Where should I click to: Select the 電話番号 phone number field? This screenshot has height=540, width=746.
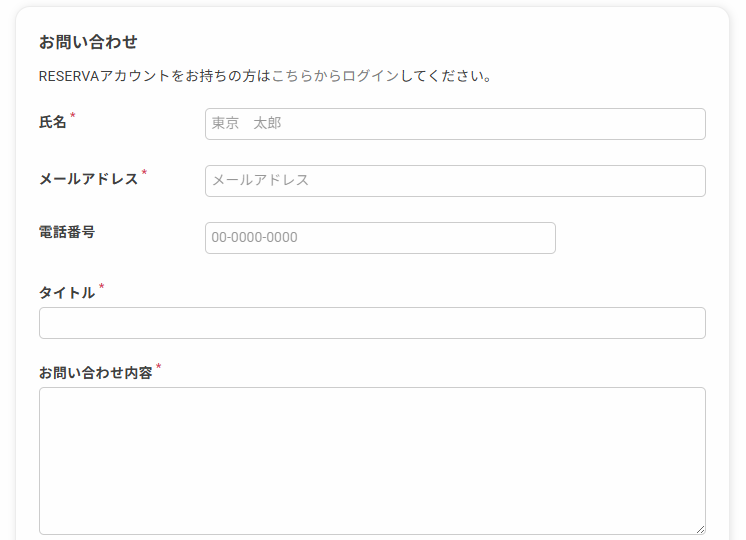(x=380, y=238)
